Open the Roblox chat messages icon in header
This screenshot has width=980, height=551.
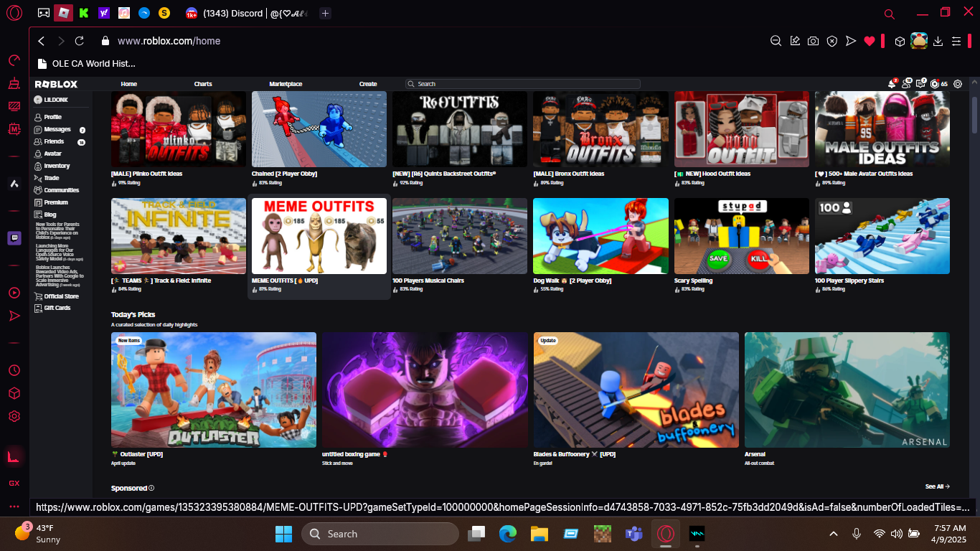[921, 84]
